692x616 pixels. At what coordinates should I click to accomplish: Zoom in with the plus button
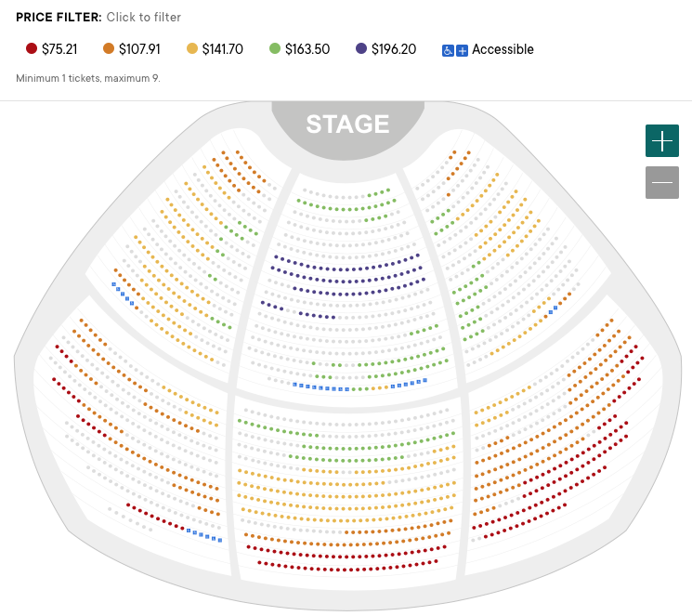[662, 141]
